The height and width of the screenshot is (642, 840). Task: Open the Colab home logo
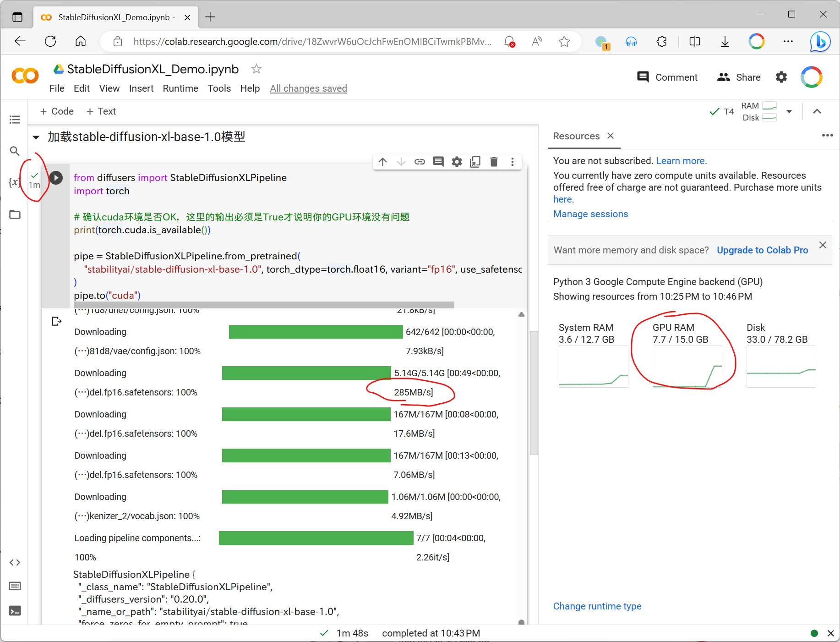[25, 76]
